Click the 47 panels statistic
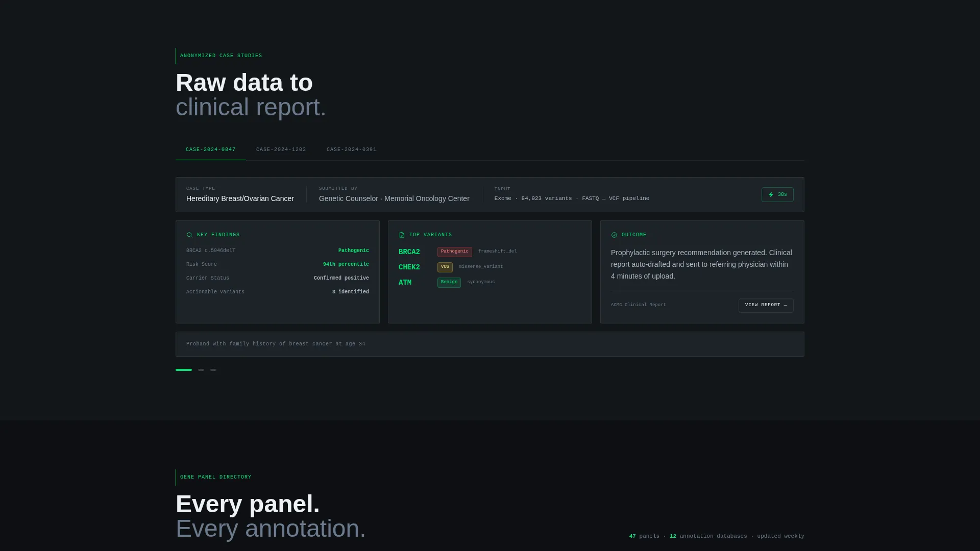 click(644, 536)
